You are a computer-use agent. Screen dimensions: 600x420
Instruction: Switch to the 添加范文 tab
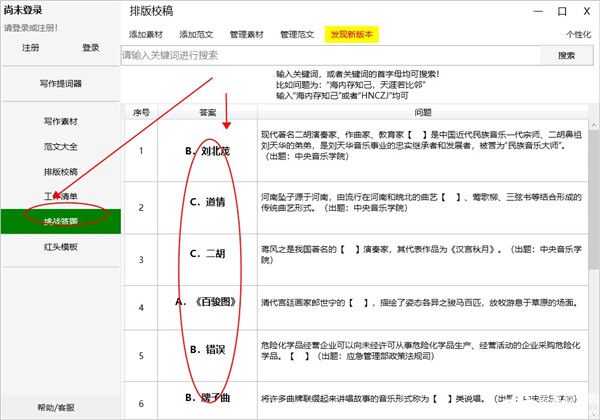[x=197, y=34]
